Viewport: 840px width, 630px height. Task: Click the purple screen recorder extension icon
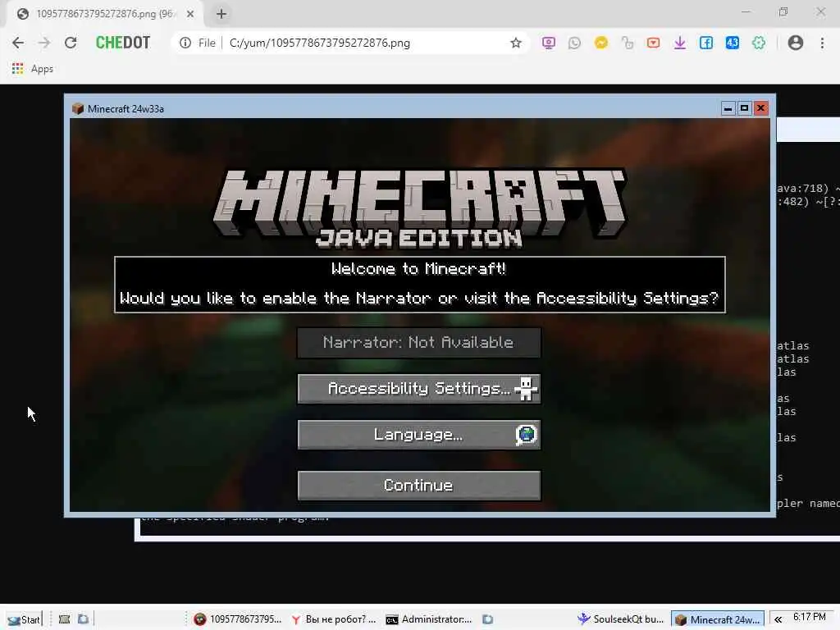point(548,43)
